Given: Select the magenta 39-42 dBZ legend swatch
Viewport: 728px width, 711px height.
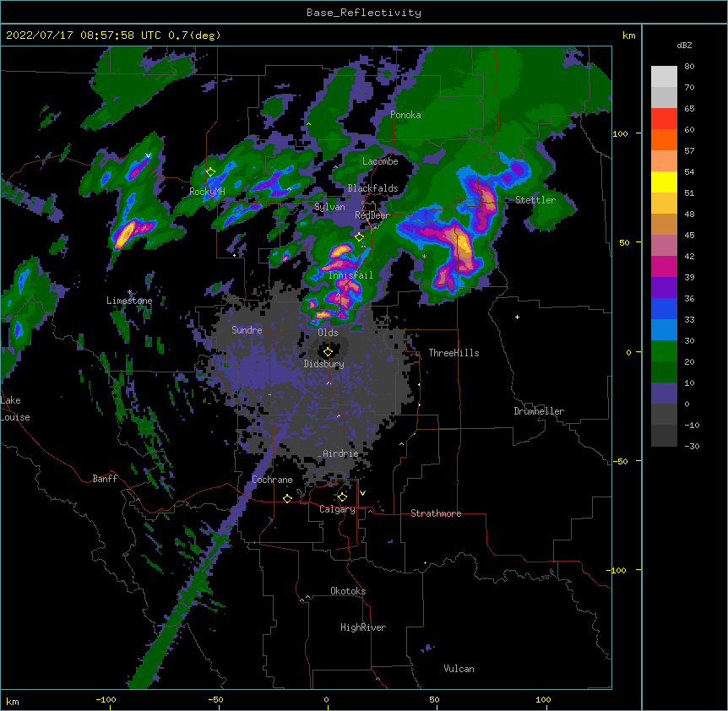Looking at the screenshot, I should click(664, 266).
